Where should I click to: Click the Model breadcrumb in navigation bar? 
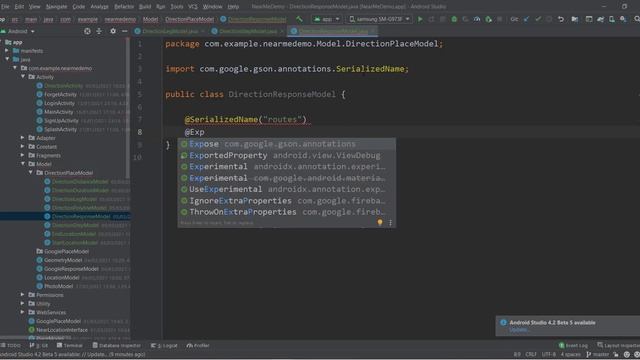(x=150, y=19)
